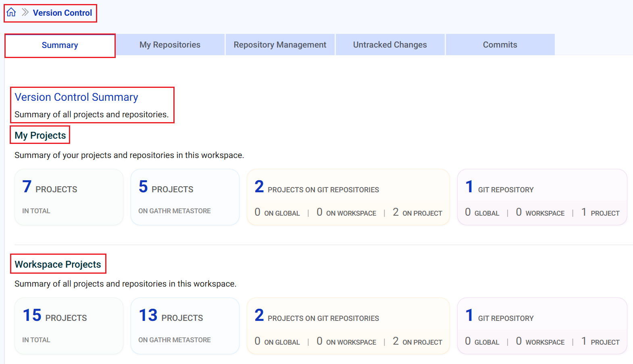Click the Workspace Projects section heading
The height and width of the screenshot is (364, 633).
(x=58, y=264)
